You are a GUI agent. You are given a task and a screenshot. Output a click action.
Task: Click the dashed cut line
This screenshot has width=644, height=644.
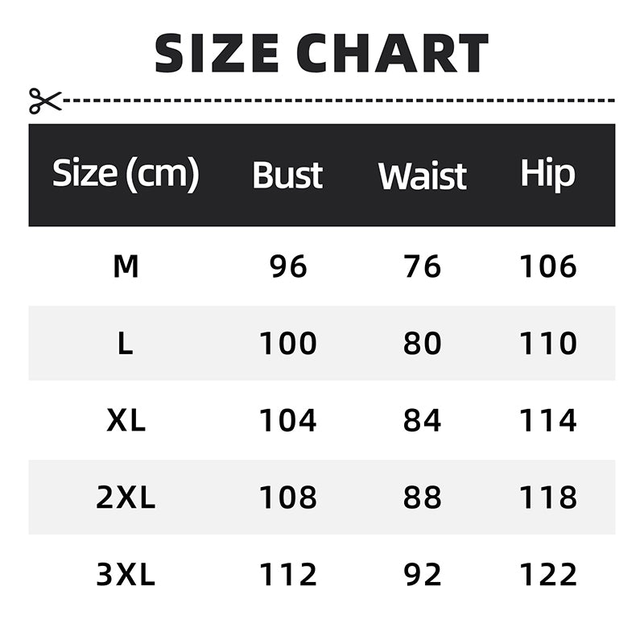(x=338, y=101)
